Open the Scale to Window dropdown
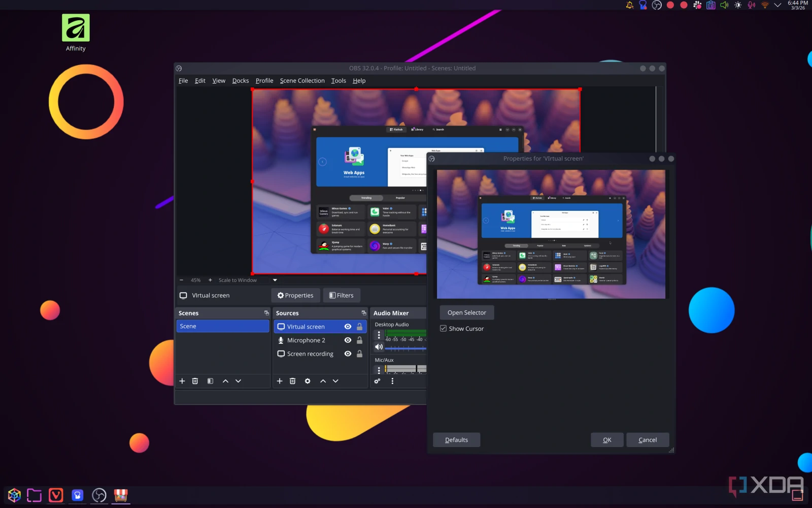Viewport: 812px width, 508px height. click(x=275, y=280)
